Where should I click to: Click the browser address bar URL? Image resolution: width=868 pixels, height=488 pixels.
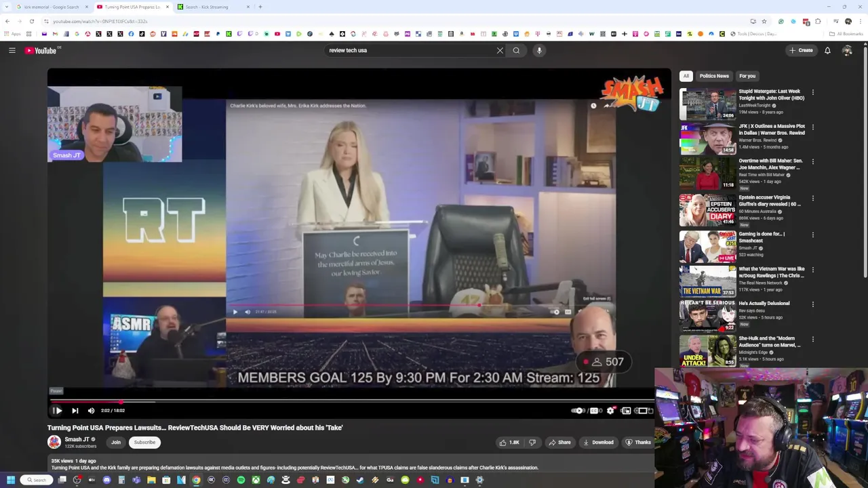100,21
